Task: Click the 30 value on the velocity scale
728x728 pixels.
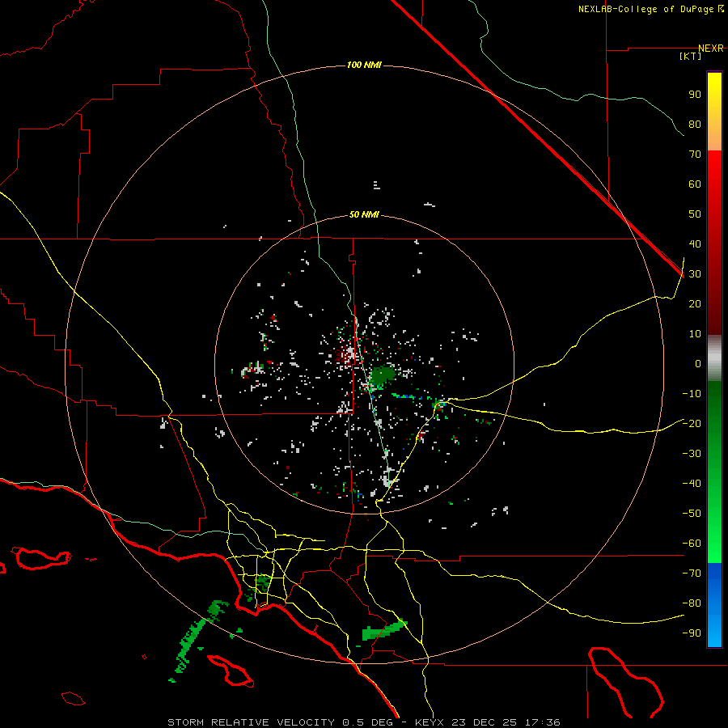Action: (695, 274)
